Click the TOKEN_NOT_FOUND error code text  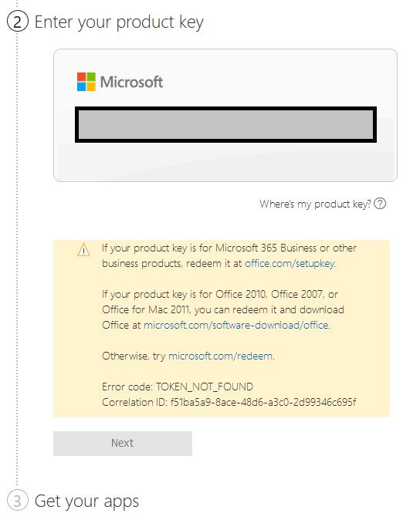[205, 387]
